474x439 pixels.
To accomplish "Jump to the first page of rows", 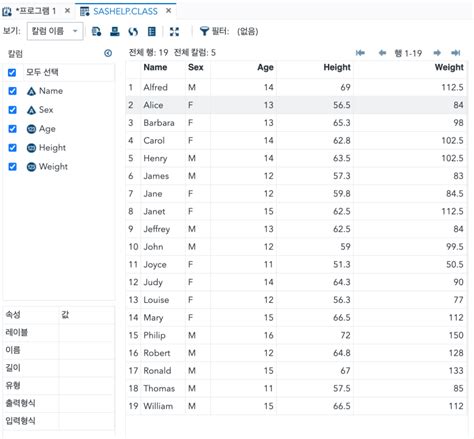I will click(360, 53).
